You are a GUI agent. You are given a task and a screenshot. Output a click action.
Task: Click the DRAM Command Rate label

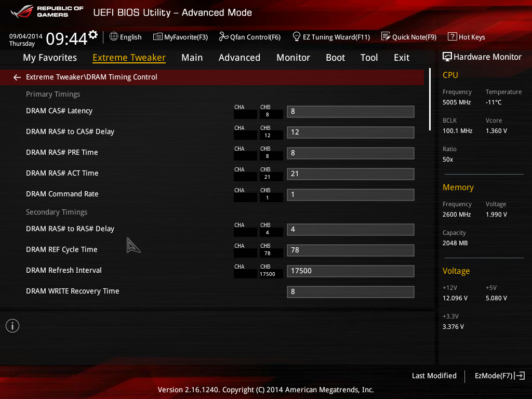coord(62,194)
